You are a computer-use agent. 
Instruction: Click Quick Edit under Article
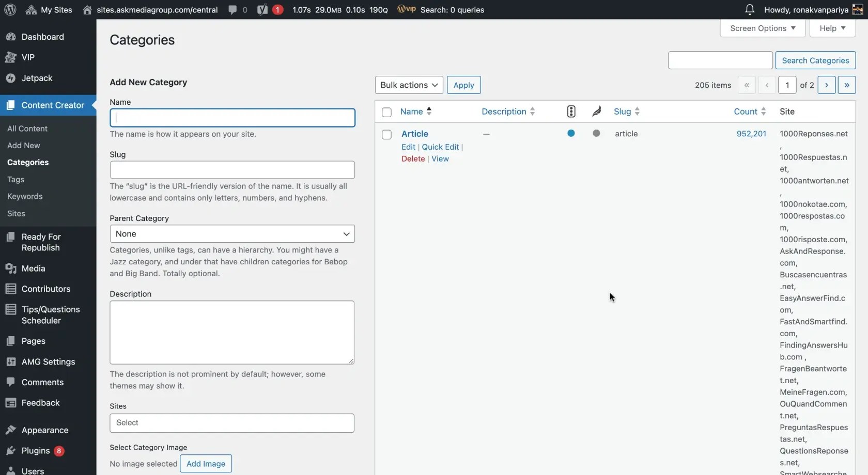tap(440, 147)
